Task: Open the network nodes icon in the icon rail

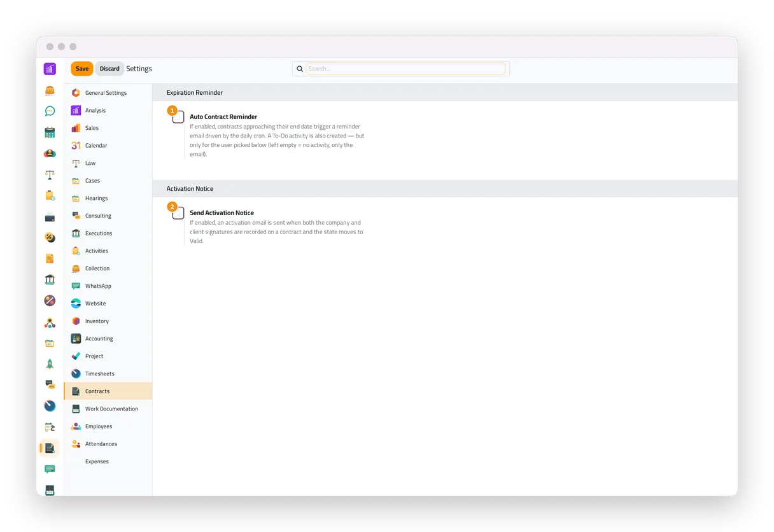Action: (50, 323)
